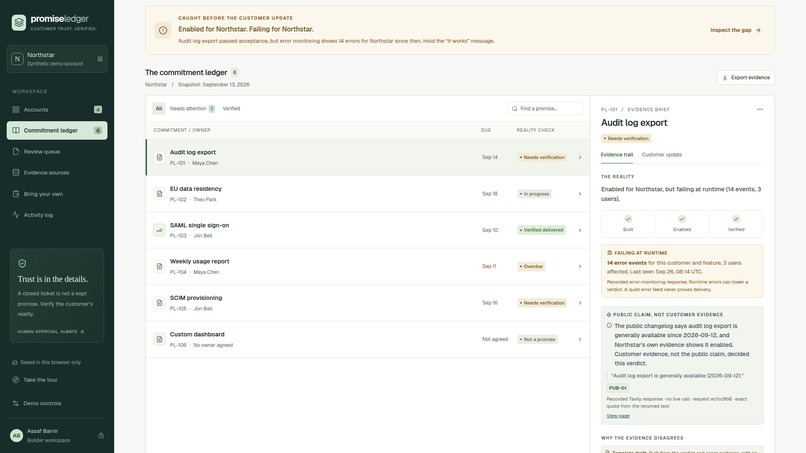Click the In progress status badge
This screenshot has height=453, width=806.
click(535, 194)
